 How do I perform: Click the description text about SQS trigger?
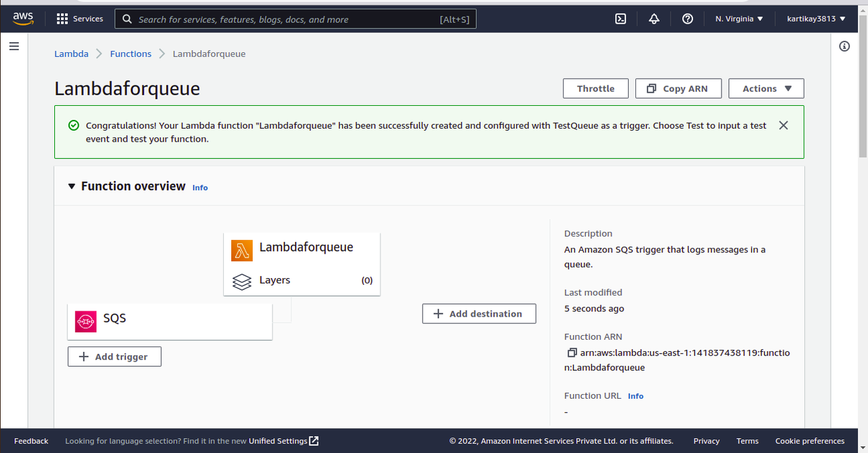(665, 257)
